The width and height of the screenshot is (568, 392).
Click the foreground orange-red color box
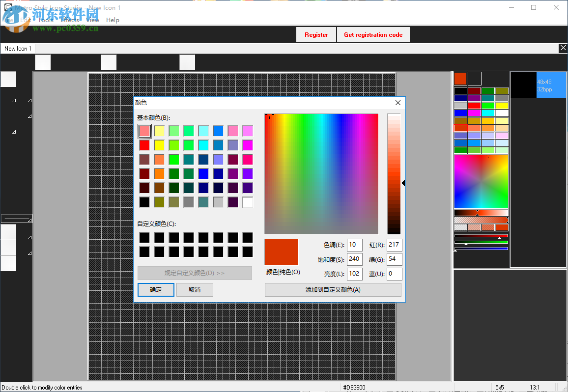point(460,79)
